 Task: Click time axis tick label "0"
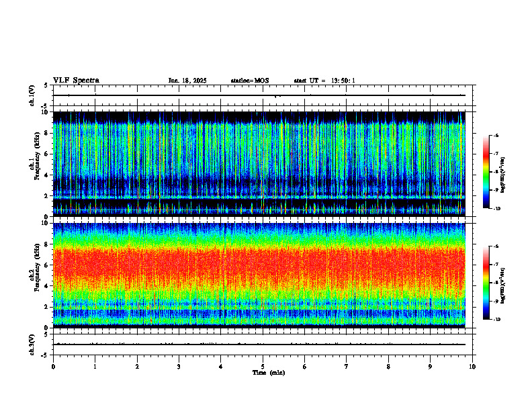point(53,367)
